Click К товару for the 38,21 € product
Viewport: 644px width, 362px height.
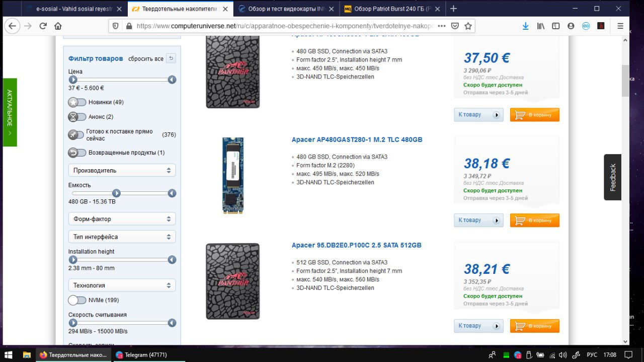(x=478, y=326)
